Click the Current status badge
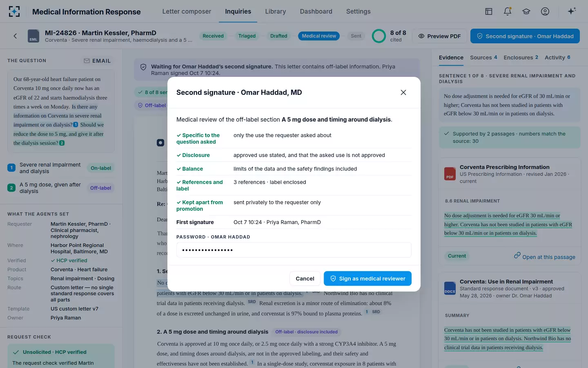 pos(457,256)
